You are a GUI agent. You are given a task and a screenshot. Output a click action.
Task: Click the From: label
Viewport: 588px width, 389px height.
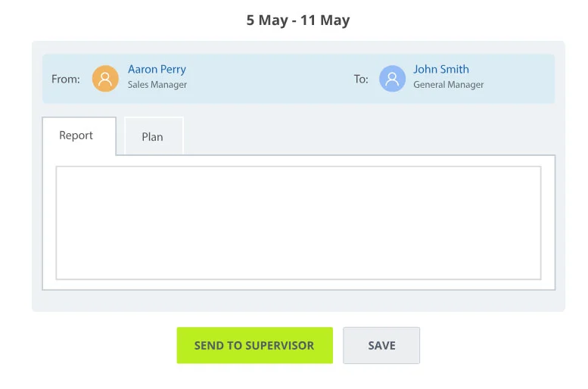point(65,79)
